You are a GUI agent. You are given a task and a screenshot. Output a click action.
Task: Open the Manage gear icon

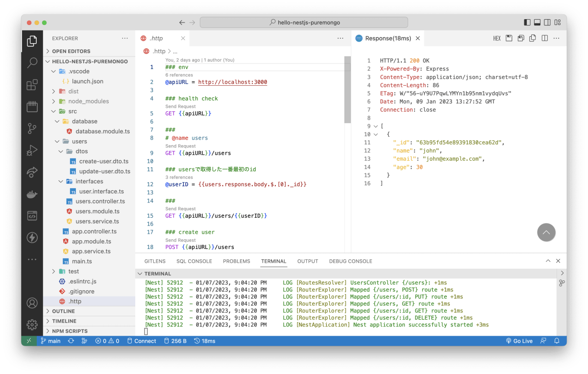coord(32,324)
